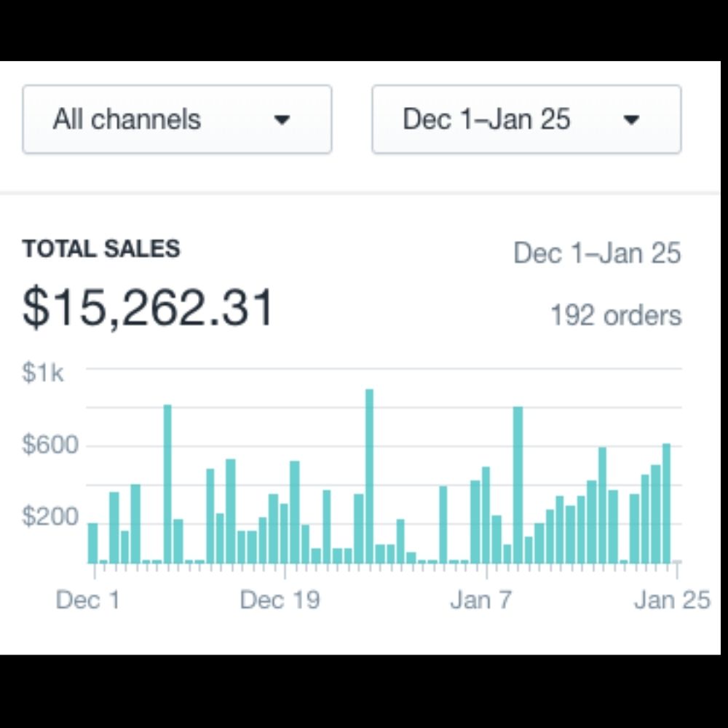Click the TOTAL SALES heading
Screen dimensions: 728x728
pos(101,249)
